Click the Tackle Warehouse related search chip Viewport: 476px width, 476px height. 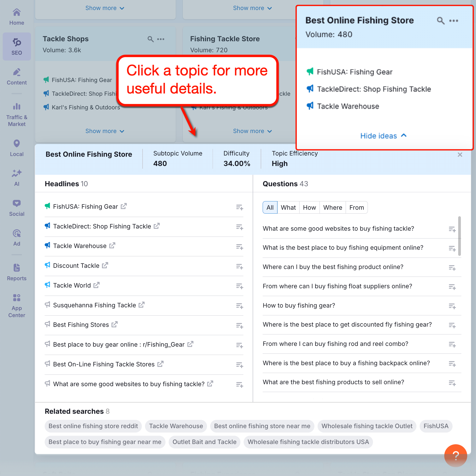[176, 426]
